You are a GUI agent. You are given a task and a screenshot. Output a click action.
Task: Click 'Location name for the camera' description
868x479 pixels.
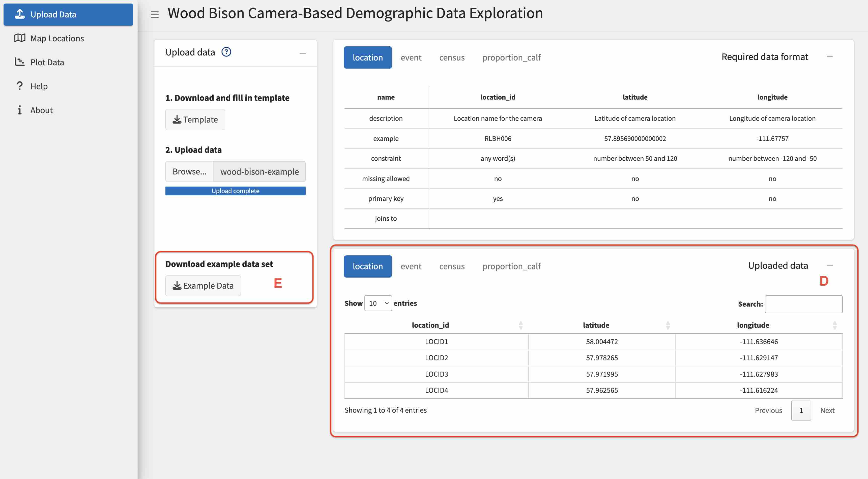[498, 118]
